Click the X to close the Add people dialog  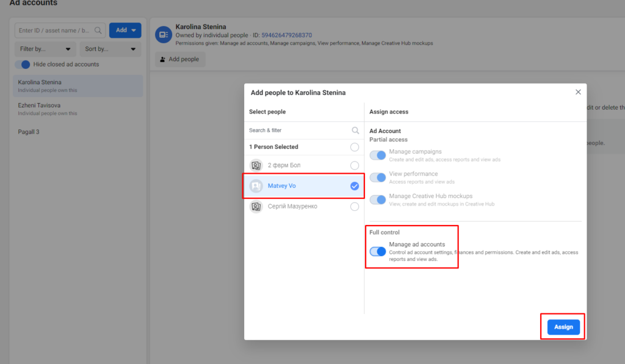(578, 91)
